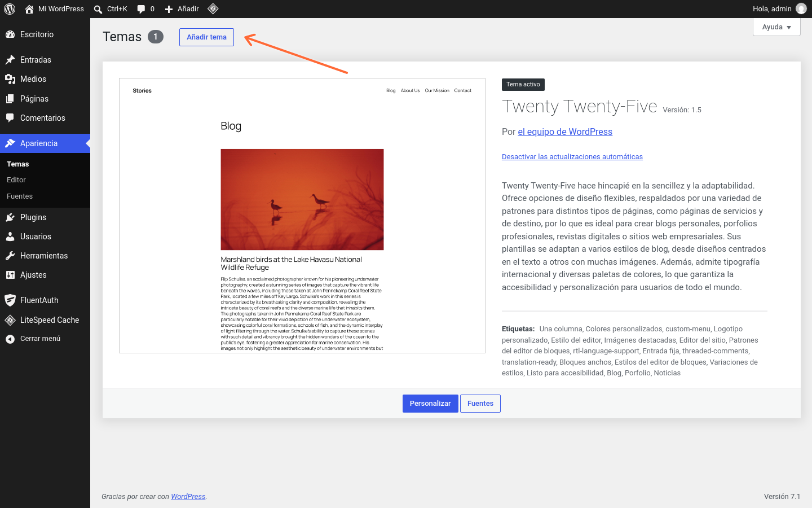812x508 pixels.
Task: Click the admin avatar icon
Action: tap(801, 8)
